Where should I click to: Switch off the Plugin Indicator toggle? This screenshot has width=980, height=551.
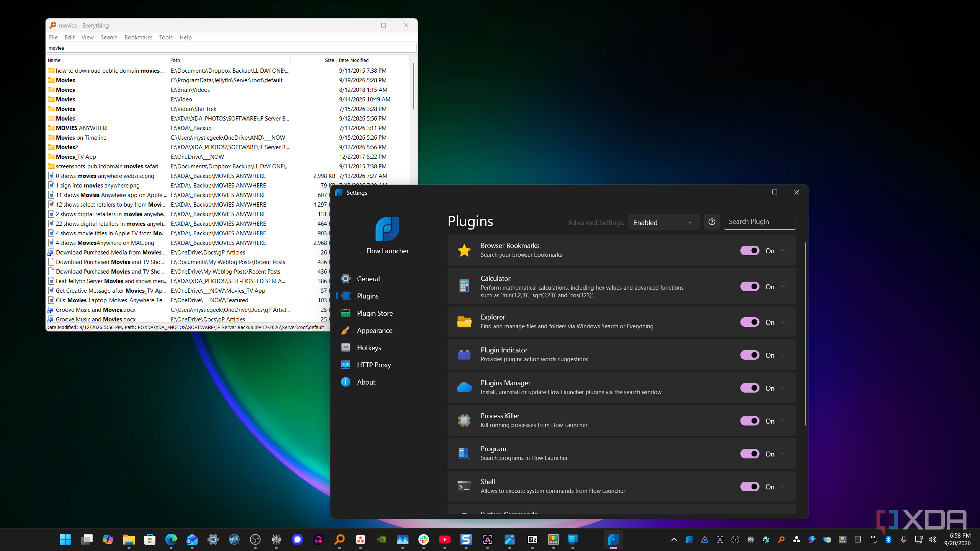tap(750, 355)
